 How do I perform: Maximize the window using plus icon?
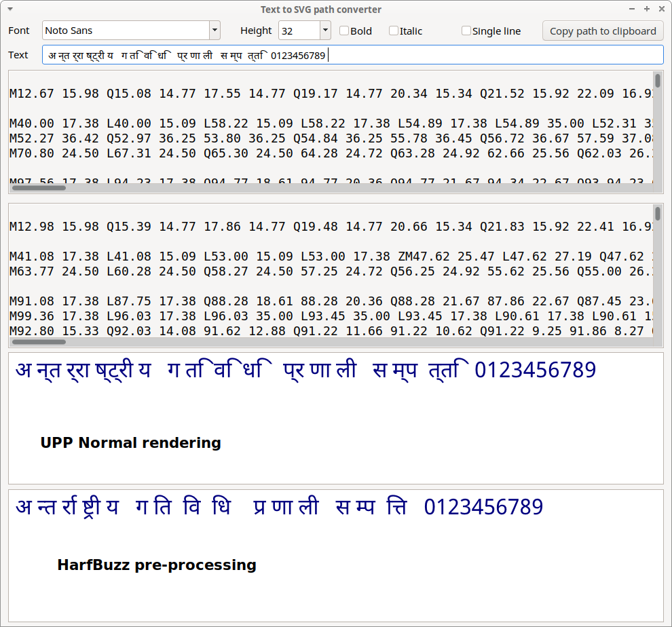646,9
